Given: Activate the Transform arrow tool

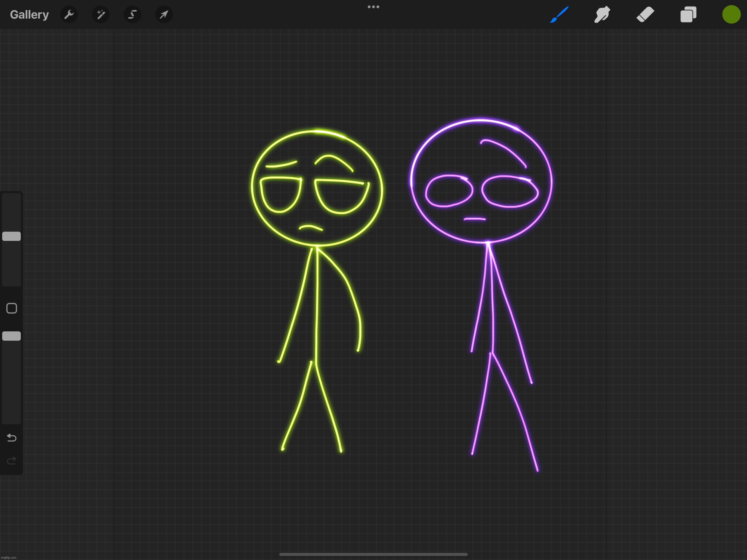Looking at the screenshot, I should pos(164,14).
